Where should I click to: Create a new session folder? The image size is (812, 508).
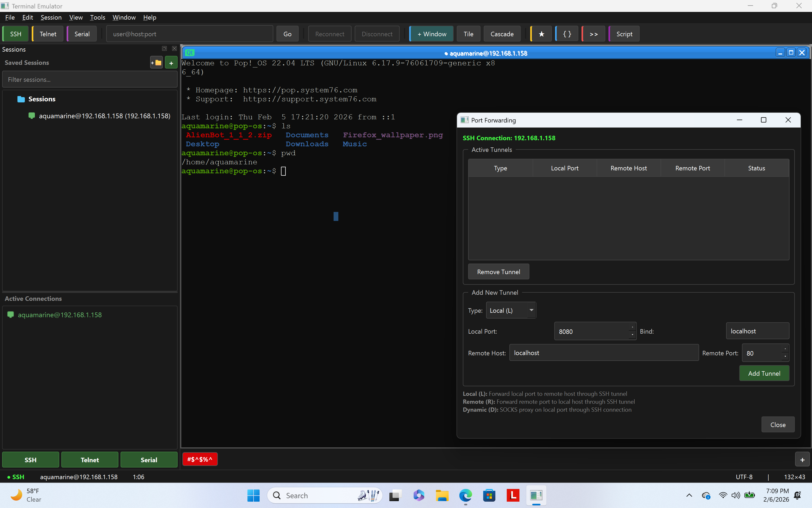(156, 62)
